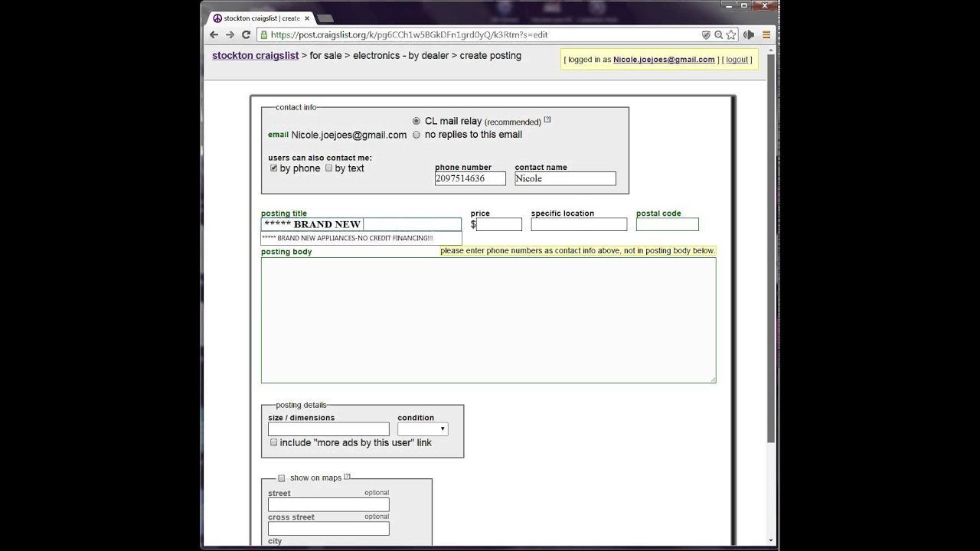Reload the page with the refresh icon

coord(246,34)
